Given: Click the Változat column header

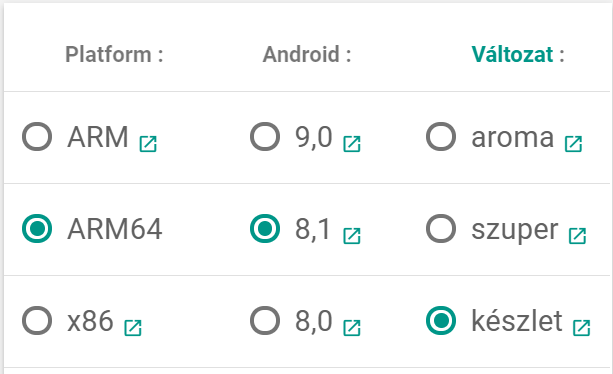Looking at the screenshot, I should 518,54.
